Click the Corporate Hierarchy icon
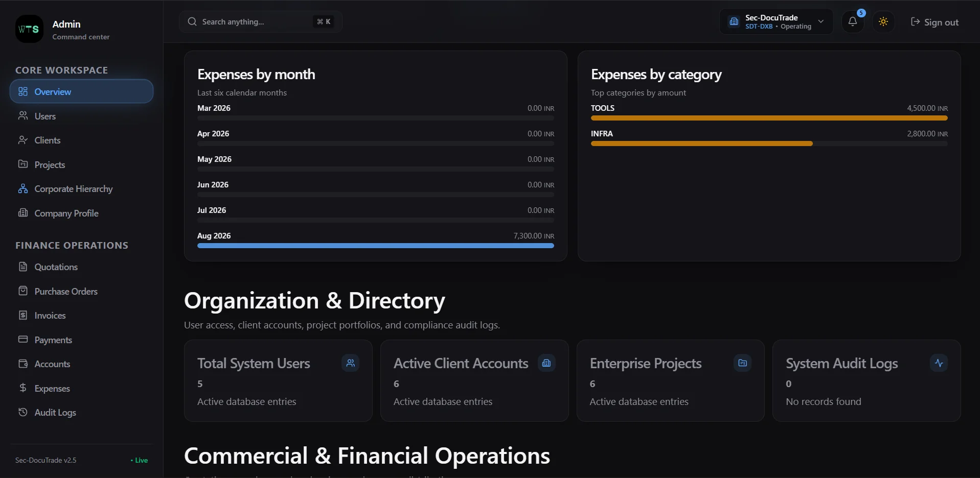The image size is (980, 478). [23, 188]
